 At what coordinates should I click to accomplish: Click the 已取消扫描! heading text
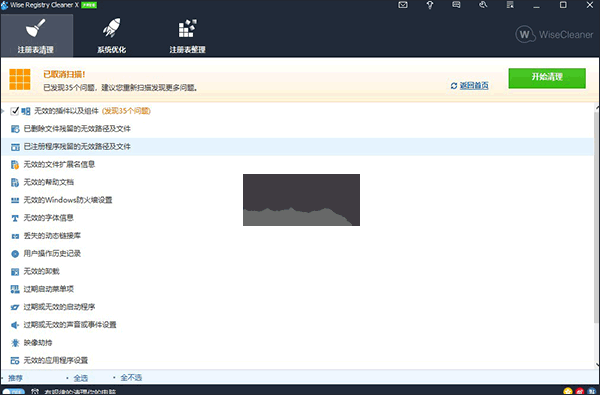pyautogui.click(x=64, y=74)
